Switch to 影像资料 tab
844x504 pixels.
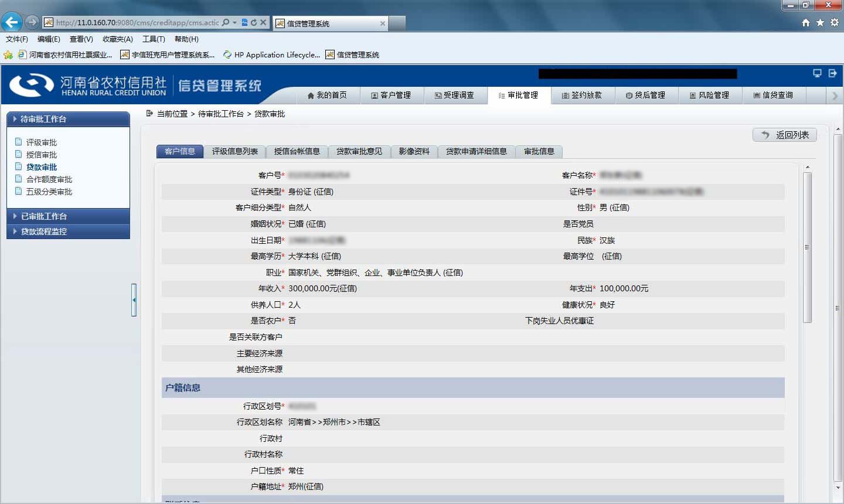[414, 151]
